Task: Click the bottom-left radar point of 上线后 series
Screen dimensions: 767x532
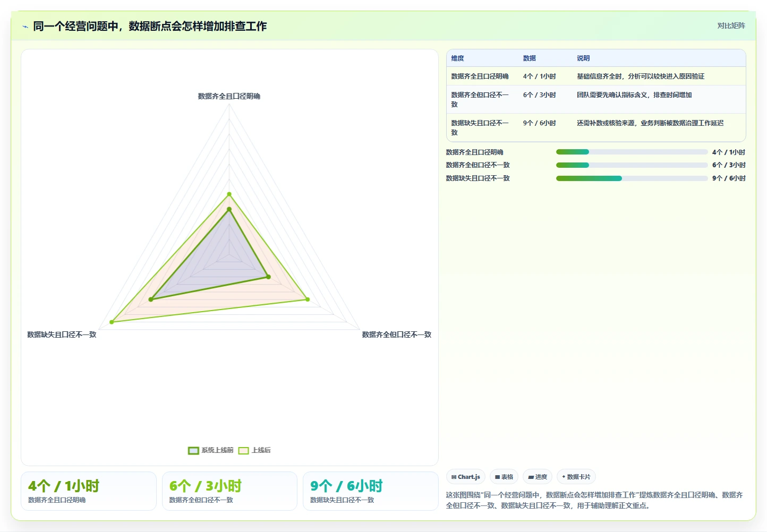Action: [112, 322]
